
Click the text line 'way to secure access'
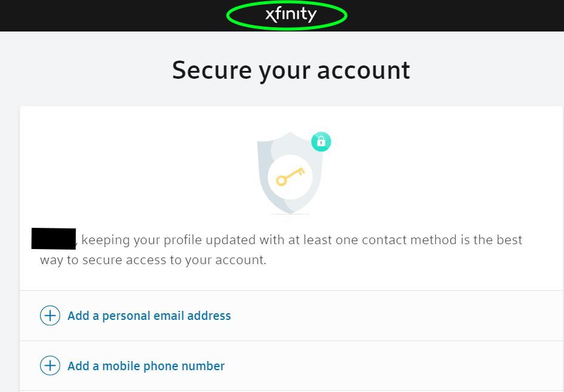153,260
